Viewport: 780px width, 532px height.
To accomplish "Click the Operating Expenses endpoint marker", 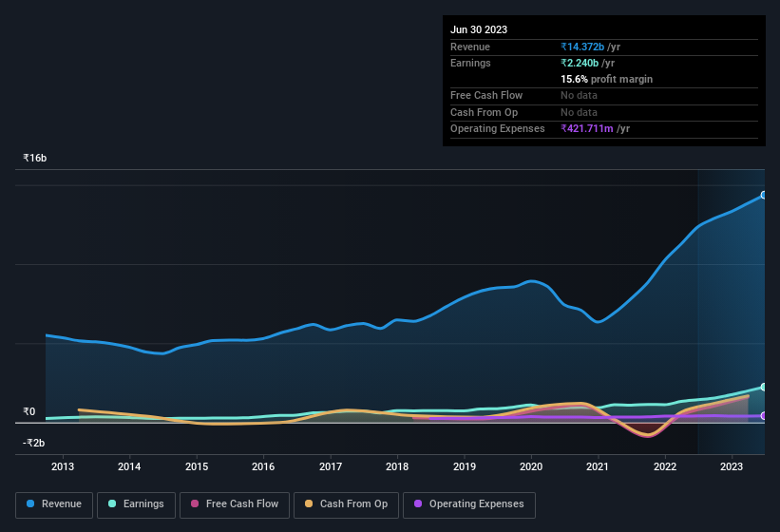I will [x=764, y=416].
